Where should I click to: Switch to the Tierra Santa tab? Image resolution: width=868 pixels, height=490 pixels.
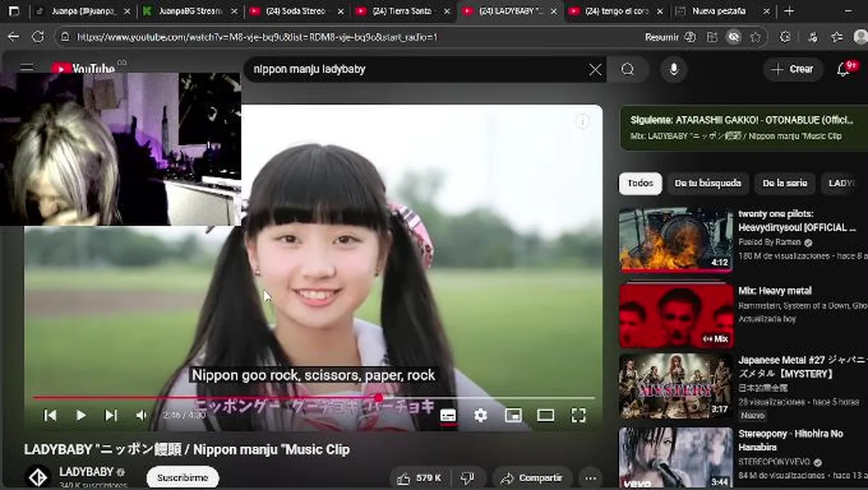(x=404, y=11)
